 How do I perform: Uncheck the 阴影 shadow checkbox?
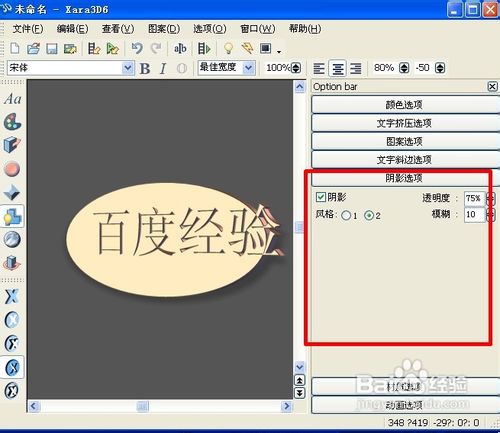(x=321, y=197)
